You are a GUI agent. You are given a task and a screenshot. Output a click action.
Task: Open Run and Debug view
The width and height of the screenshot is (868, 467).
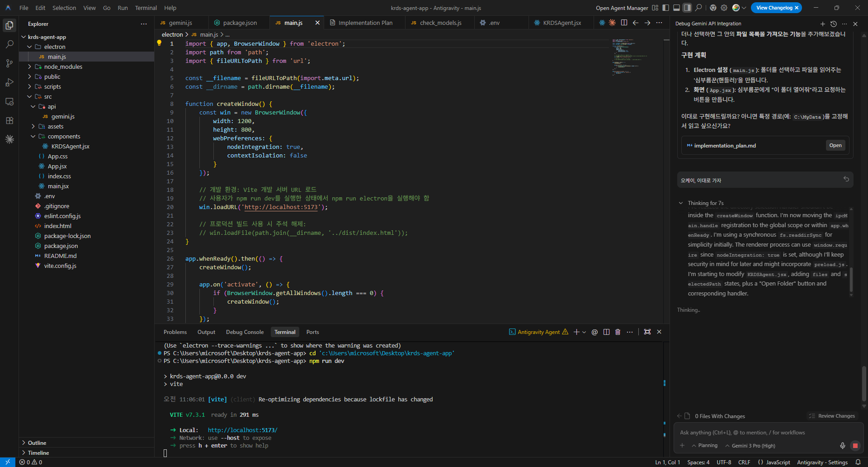click(x=9, y=82)
